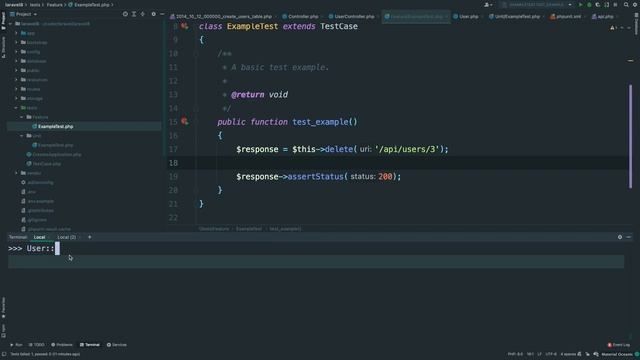Viewport: 640px width, 360px height.
Task: Open IDE settings gear at top right
Action: pos(635,4)
